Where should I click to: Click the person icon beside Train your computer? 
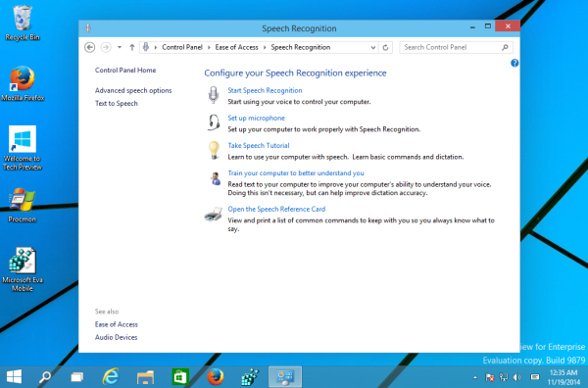coord(216,179)
